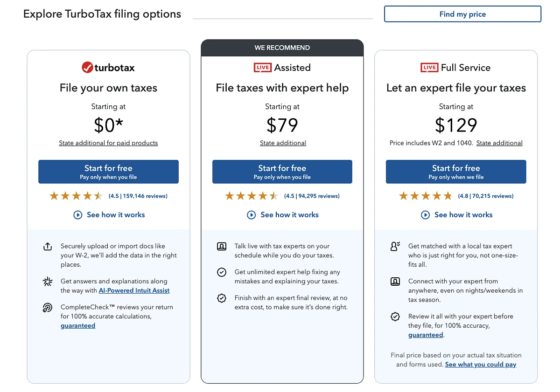Image resolution: width=560 pixels, height=392 pixels.
Task: Click the upload docs icon
Action: click(47, 247)
